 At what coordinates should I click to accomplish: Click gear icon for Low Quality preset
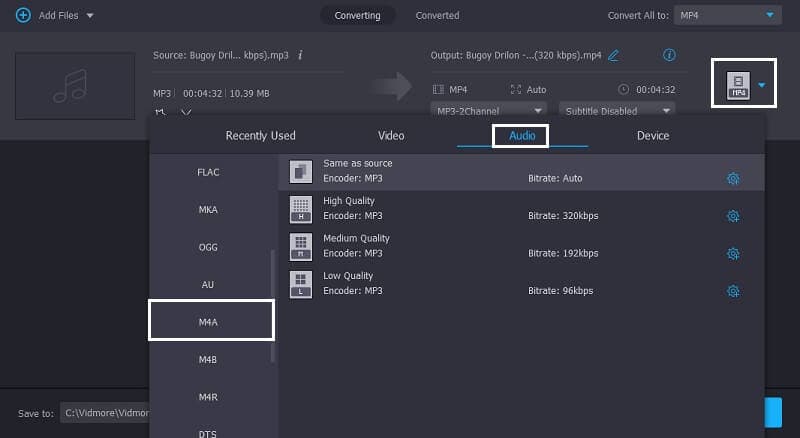(x=733, y=291)
